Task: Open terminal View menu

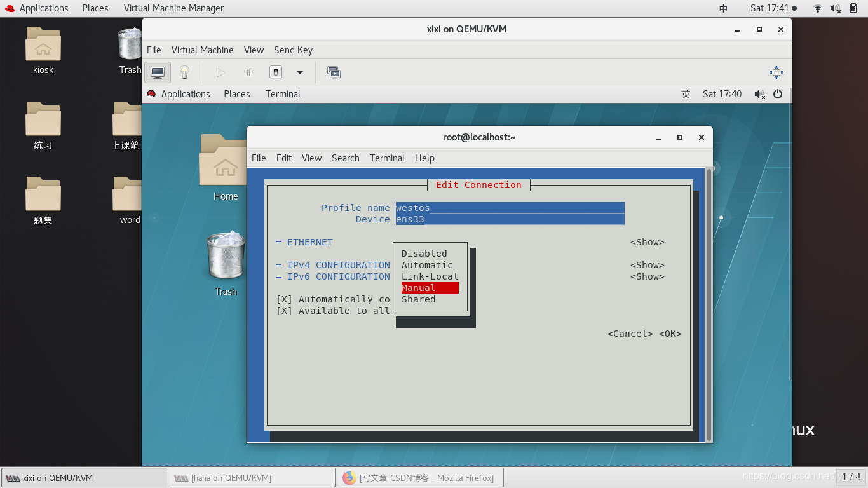Action: pyautogui.click(x=311, y=158)
